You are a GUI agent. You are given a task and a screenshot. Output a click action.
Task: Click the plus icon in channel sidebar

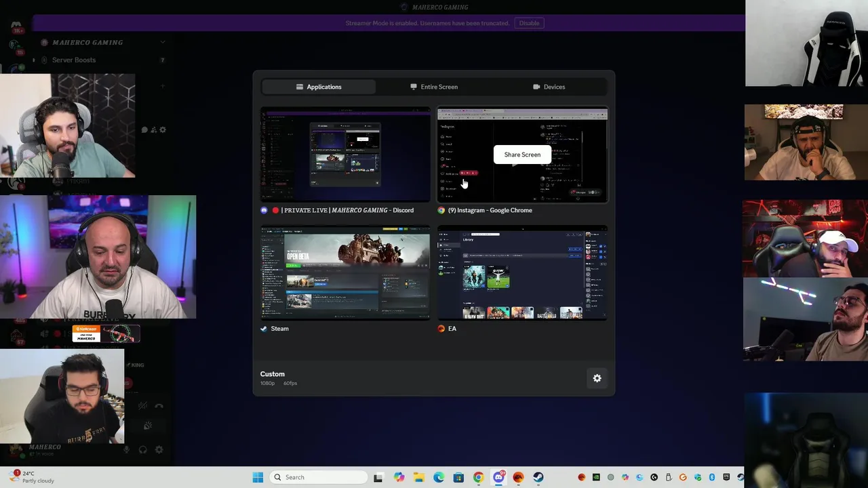(162, 86)
